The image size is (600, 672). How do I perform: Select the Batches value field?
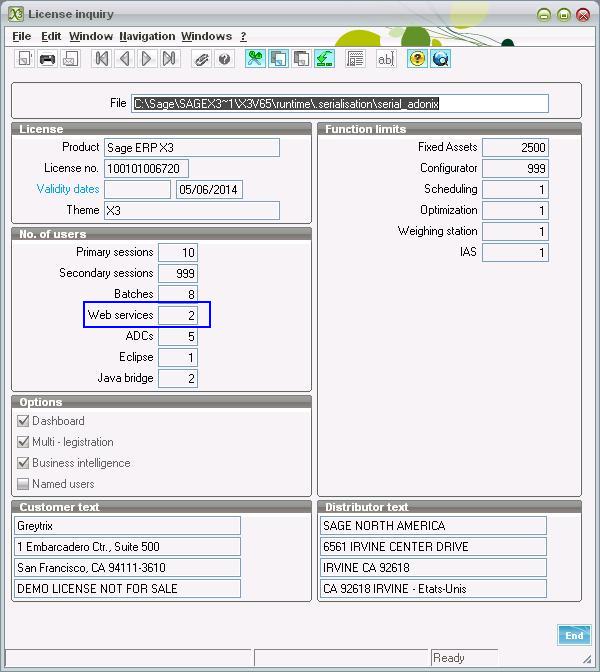click(178, 294)
